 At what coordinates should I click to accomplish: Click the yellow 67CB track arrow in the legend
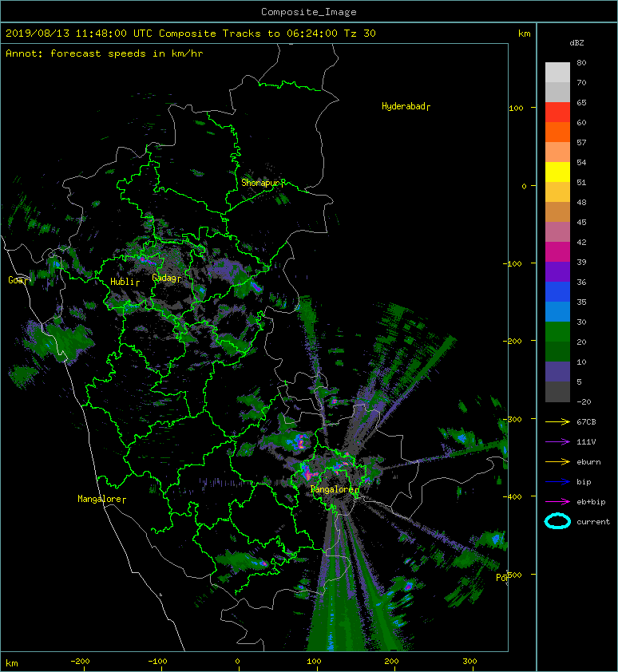click(x=557, y=422)
